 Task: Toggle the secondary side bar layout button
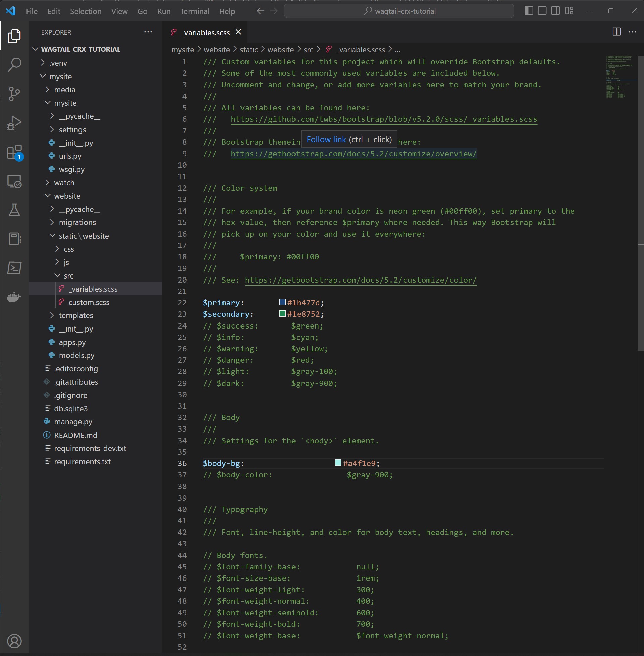[555, 11]
